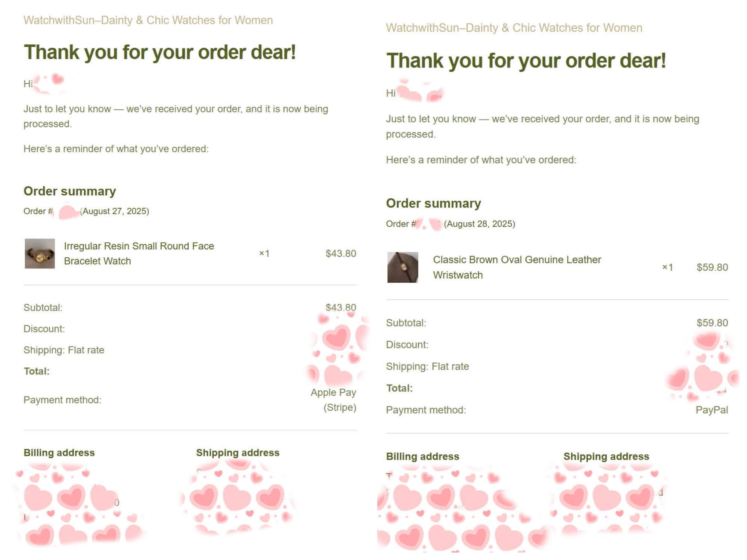The height and width of the screenshot is (560, 747).
Task: Click the $43.80 item price
Action: 341,253
